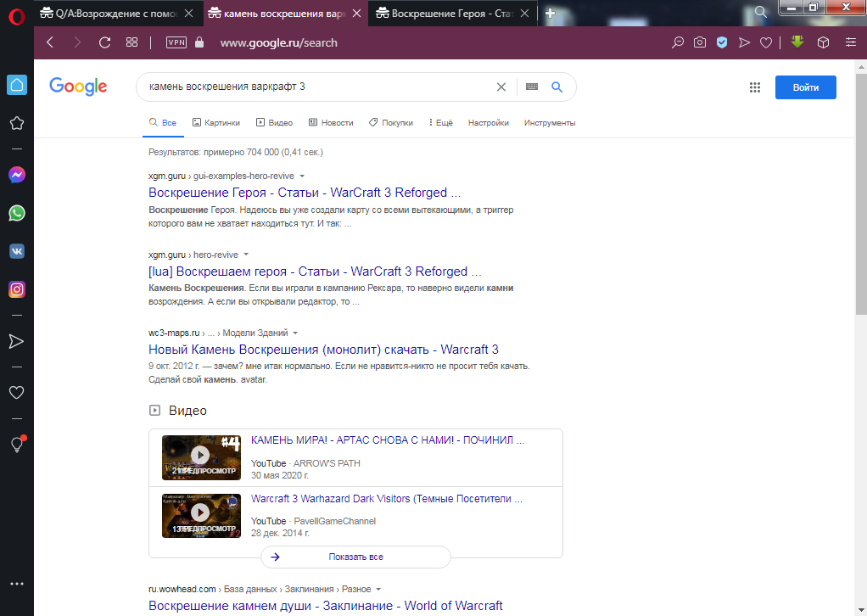Click the padlock site security icon

pos(199,42)
